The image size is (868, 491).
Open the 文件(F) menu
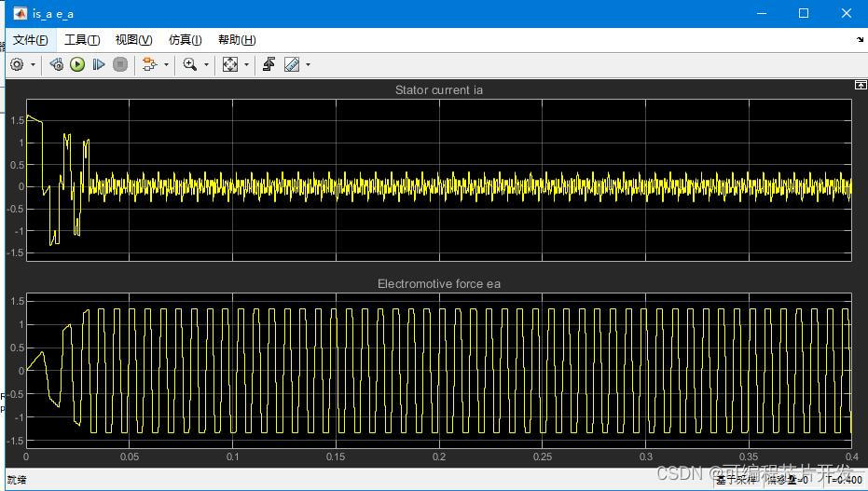coord(30,40)
